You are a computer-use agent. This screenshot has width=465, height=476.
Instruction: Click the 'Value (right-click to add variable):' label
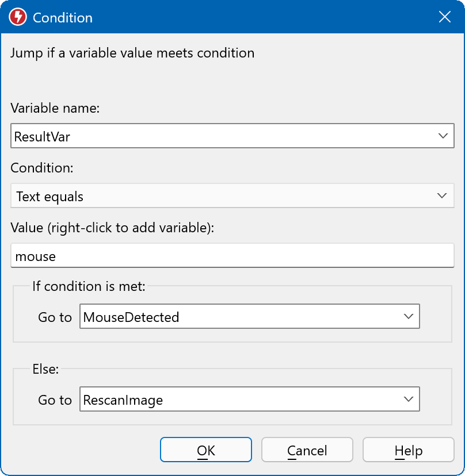pos(112,228)
